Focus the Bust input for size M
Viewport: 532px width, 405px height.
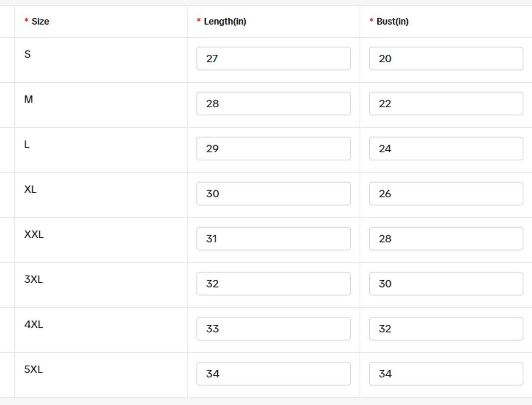point(446,103)
